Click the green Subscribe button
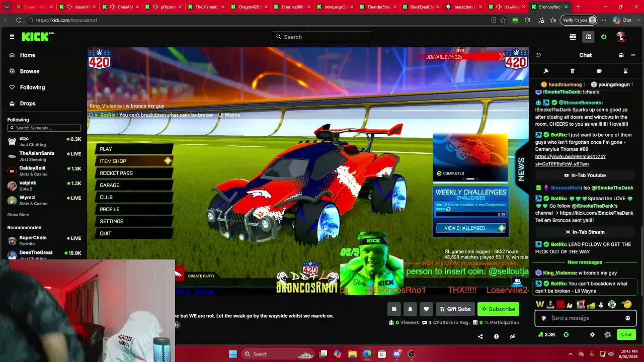644x362 pixels. click(498, 309)
